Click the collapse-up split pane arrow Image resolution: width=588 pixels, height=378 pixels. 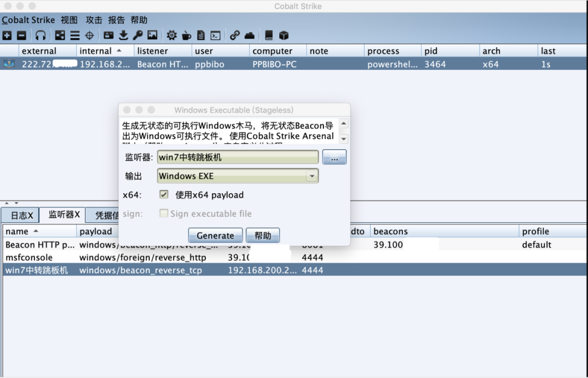tap(7, 203)
